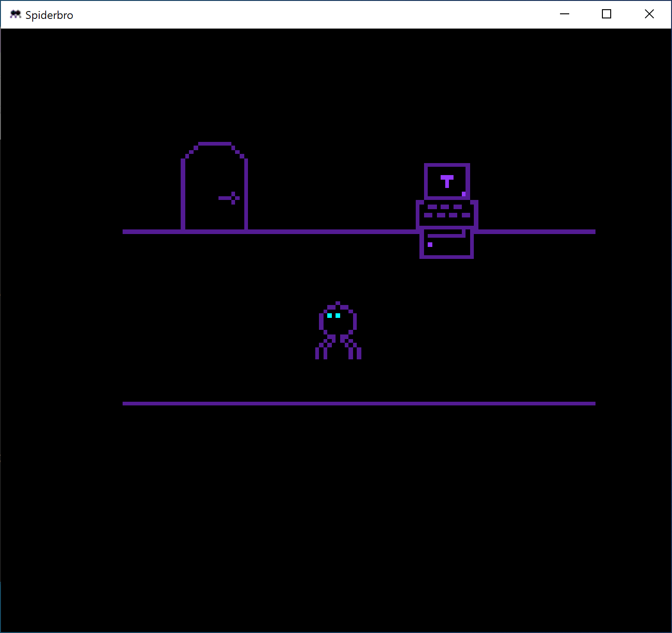672x633 pixels.
Task: Minimize the Spiderbro window
Action: click(565, 14)
